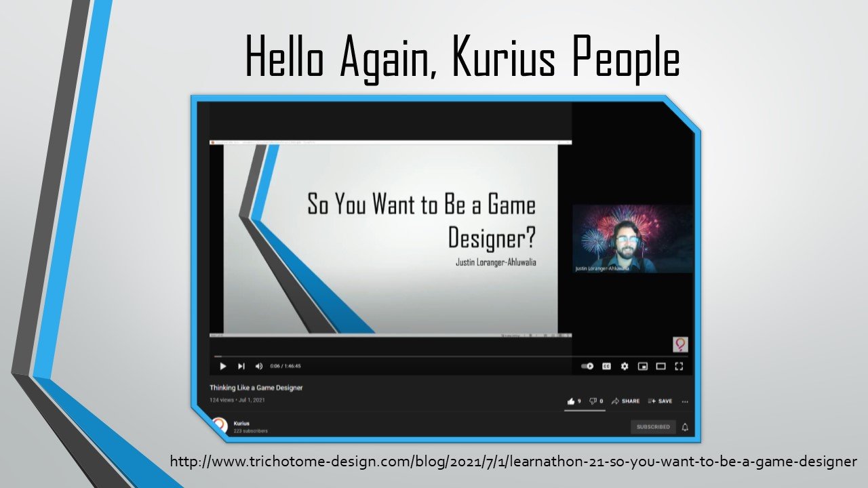The image size is (868, 488).
Task: Open the Kurius channel avatar
Action: coord(219,425)
